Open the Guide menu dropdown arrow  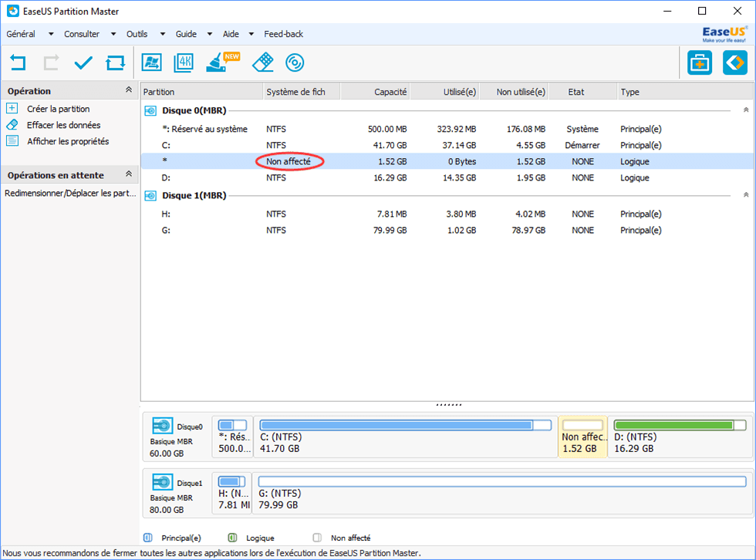[210, 34]
